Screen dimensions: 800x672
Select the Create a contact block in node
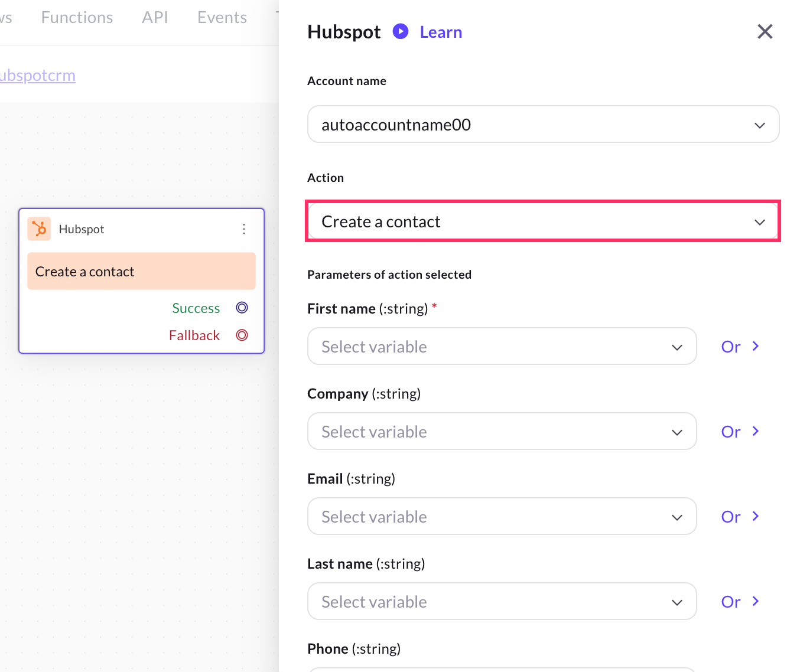click(x=141, y=272)
